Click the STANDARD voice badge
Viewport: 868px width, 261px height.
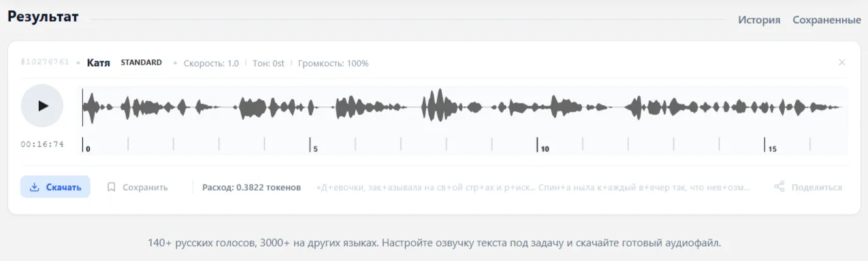(x=142, y=63)
